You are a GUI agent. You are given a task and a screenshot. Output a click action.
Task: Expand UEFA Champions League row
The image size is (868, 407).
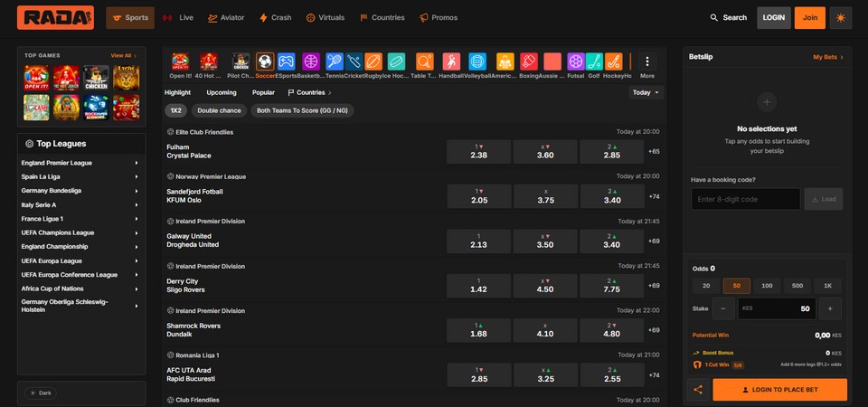click(x=80, y=232)
